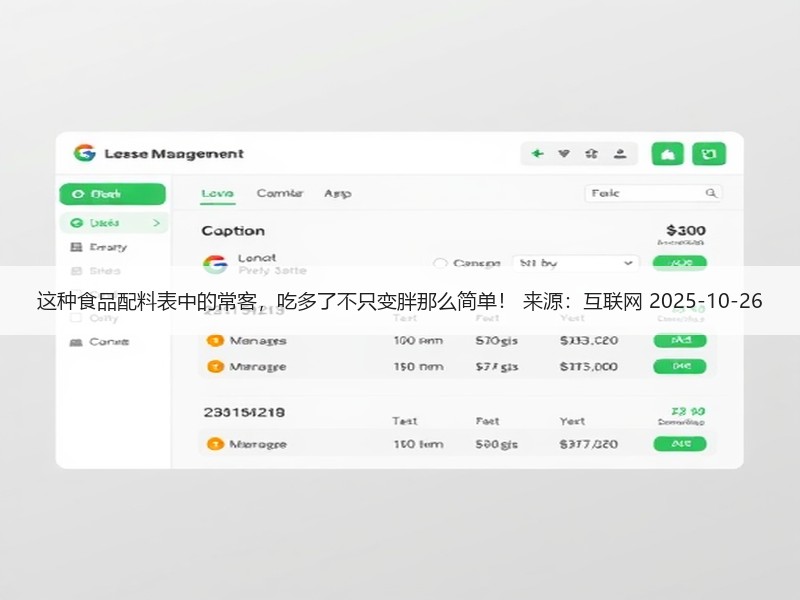
Task: Click the magnifier icon in the search field
Action: [711, 193]
